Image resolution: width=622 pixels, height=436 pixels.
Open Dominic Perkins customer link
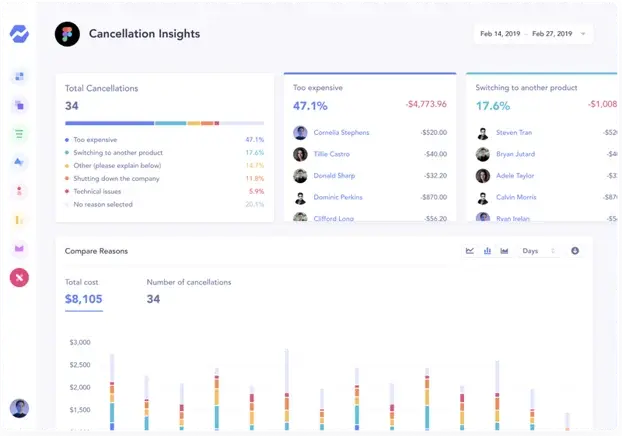coord(338,197)
